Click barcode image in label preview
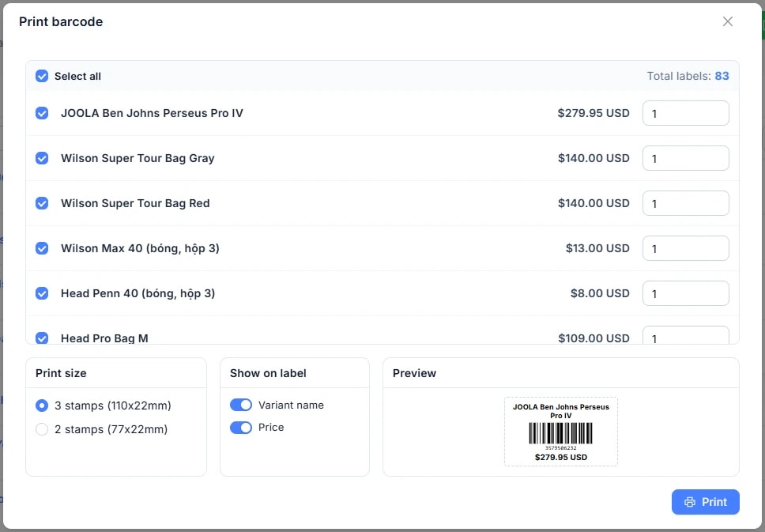The width and height of the screenshot is (765, 532). point(560,433)
